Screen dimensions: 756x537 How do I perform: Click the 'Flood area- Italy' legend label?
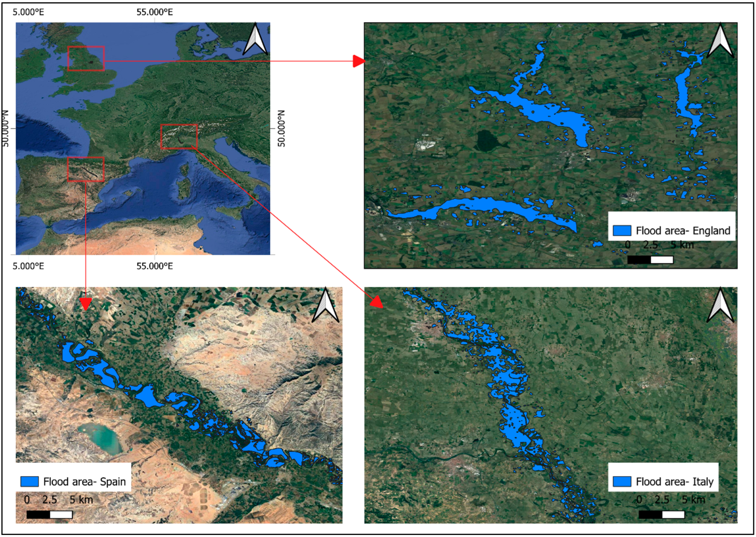[675, 481]
